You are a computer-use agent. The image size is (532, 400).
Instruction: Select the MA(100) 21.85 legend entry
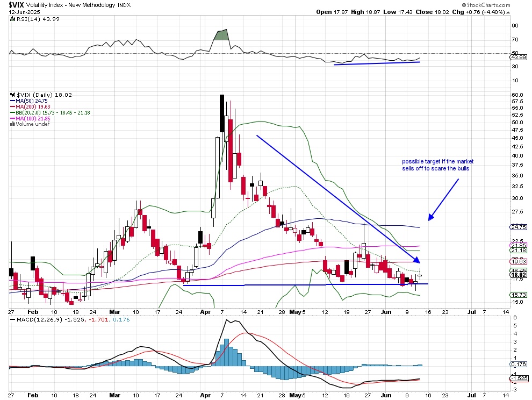coord(27,118)
